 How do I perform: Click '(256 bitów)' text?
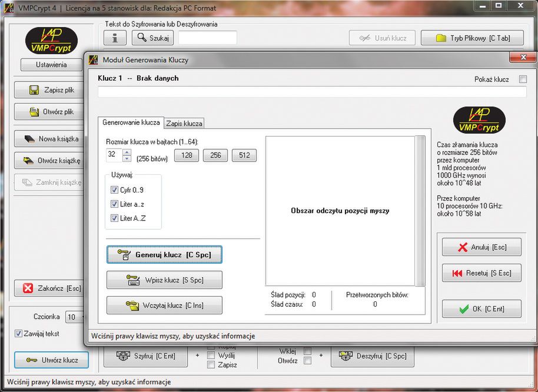pos(152,159)
